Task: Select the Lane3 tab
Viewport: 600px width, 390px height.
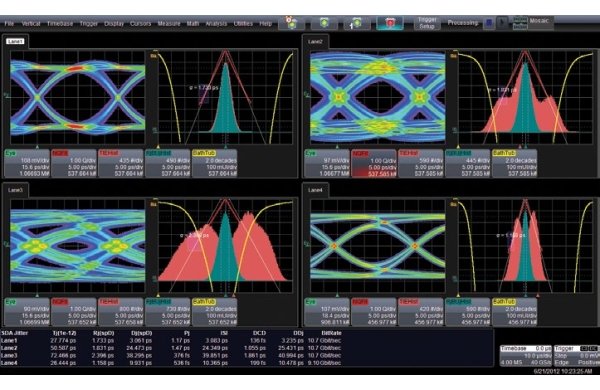Action: 15,190
